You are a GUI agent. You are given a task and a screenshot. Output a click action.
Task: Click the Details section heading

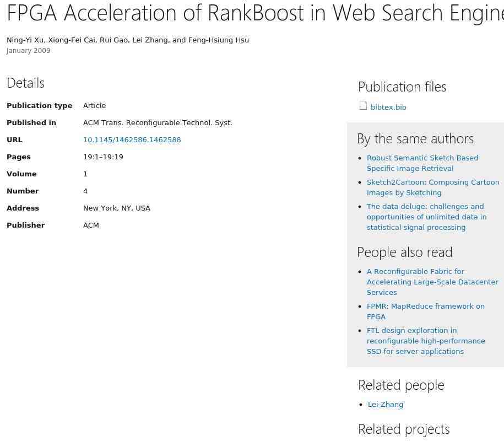25,83
